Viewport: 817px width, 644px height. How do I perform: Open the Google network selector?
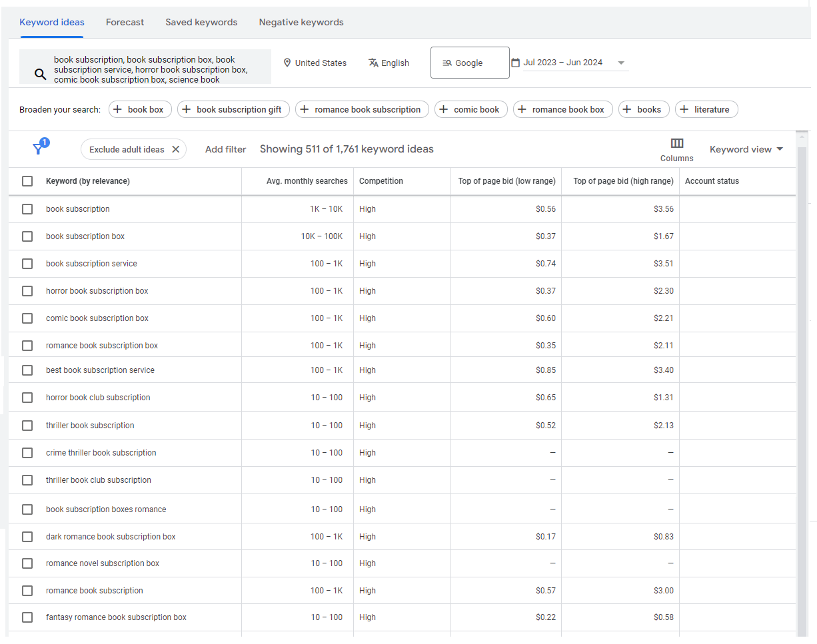point(469,62)
